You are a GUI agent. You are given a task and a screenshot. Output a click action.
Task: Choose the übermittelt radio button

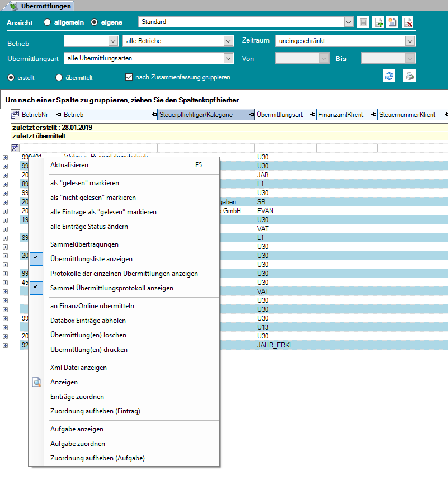(59, 78)
